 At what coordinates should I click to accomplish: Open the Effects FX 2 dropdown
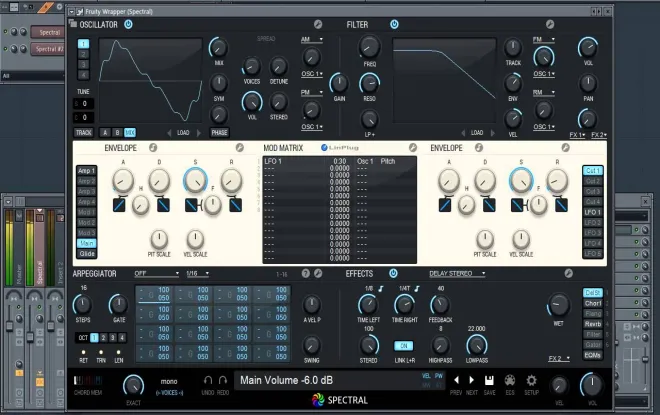pyautogui.click(x=559, y=359)
